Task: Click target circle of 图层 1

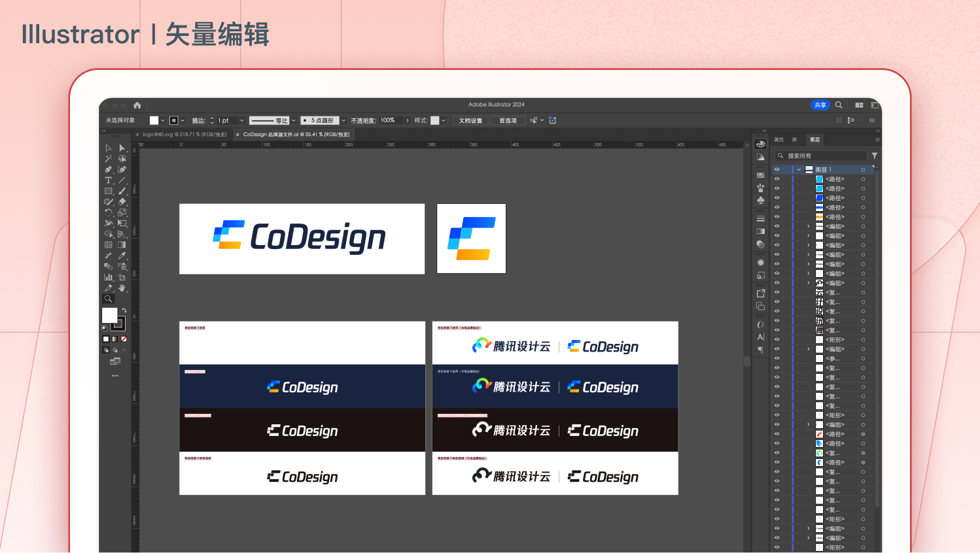Action: [863, 169]
